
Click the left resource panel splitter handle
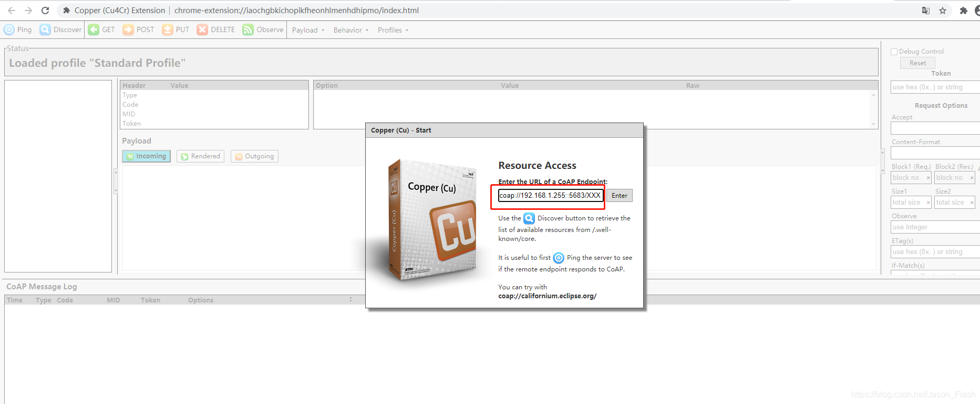[116, 181]
